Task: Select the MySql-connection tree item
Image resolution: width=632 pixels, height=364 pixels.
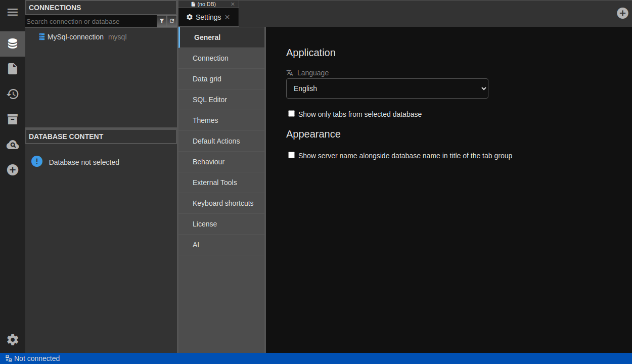Action: pyautogui.click(x=75, y=37)
